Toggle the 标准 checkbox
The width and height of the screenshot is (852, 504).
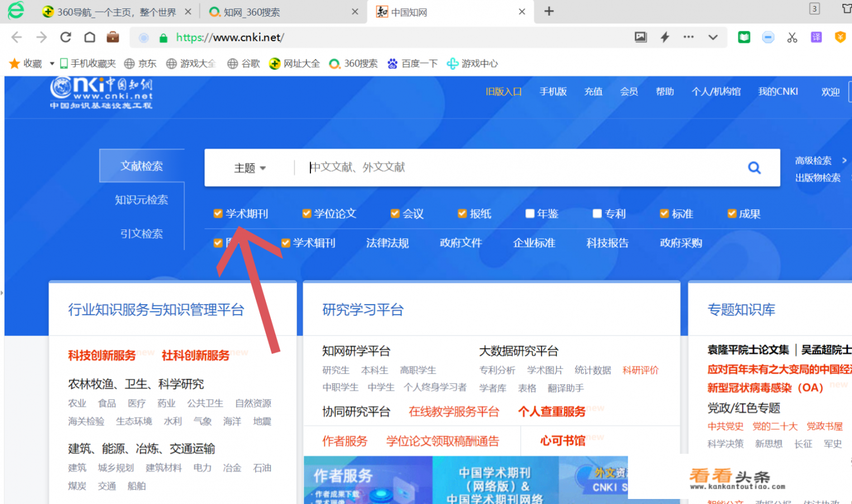coord(664,213)
